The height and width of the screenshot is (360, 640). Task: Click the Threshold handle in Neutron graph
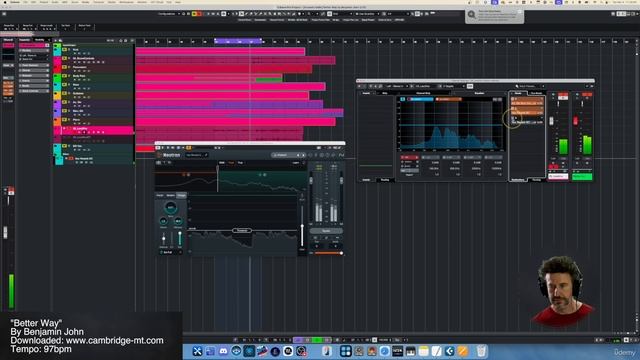click(x=242, y=231)
